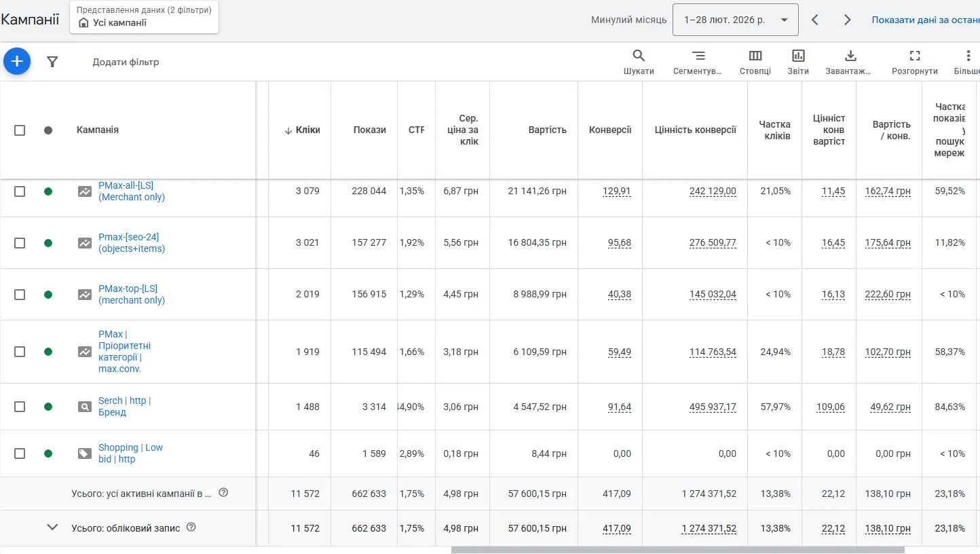Click the horizontal table scrollbar

677,550
